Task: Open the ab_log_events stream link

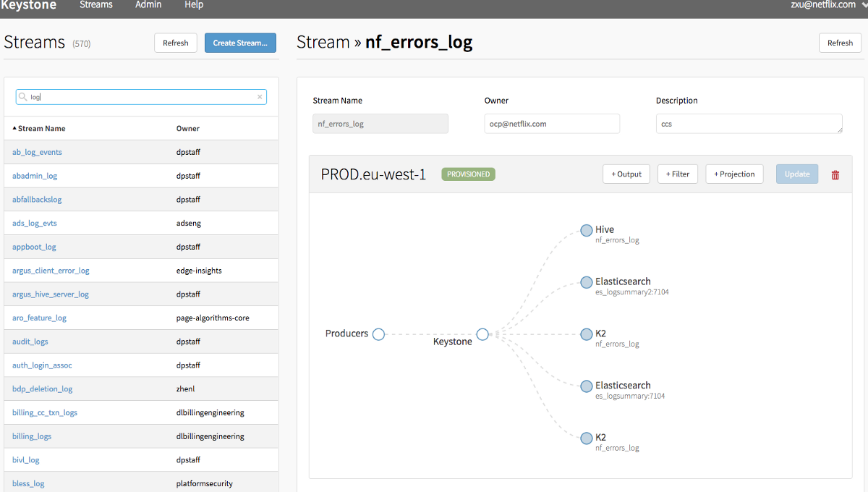Action: (x=37, y=153)
